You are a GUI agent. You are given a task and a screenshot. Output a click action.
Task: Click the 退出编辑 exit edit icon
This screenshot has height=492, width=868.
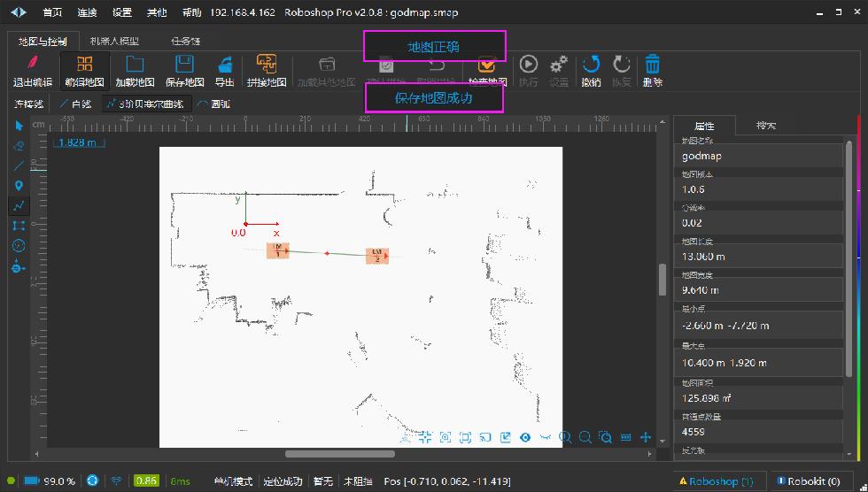tap(33, 63)
